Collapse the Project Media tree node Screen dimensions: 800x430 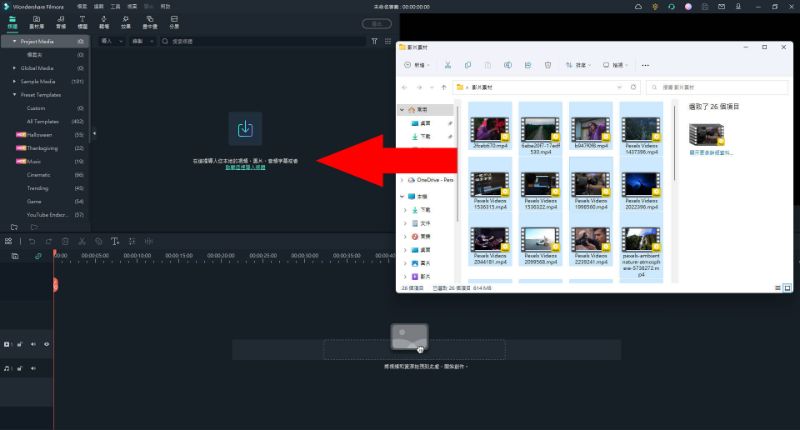[14, 41]
